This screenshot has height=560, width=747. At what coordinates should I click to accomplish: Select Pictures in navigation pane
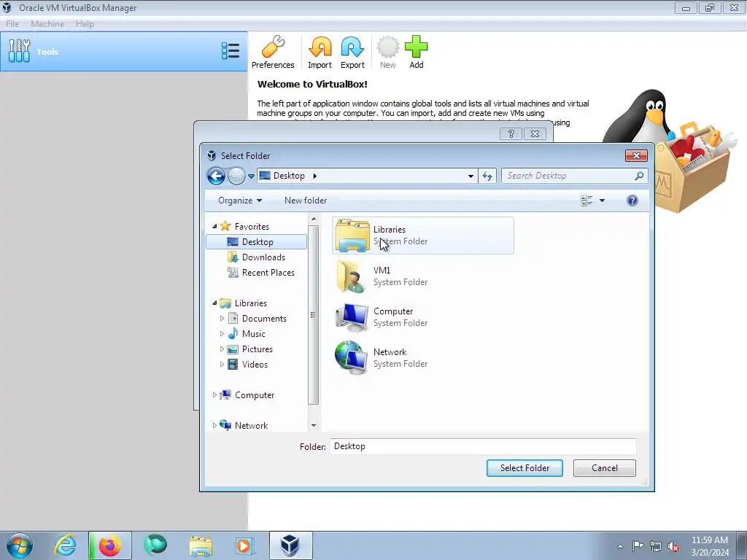[251, 349]
